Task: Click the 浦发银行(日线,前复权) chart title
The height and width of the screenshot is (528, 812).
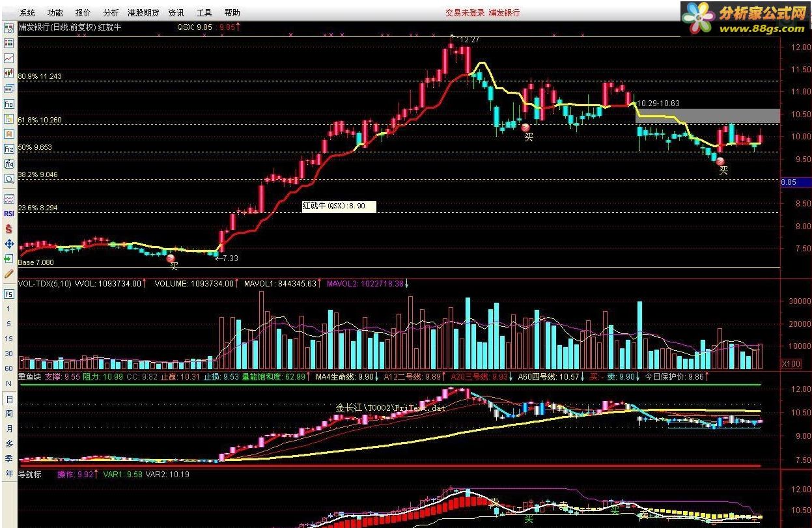Action: pos(57,27)
